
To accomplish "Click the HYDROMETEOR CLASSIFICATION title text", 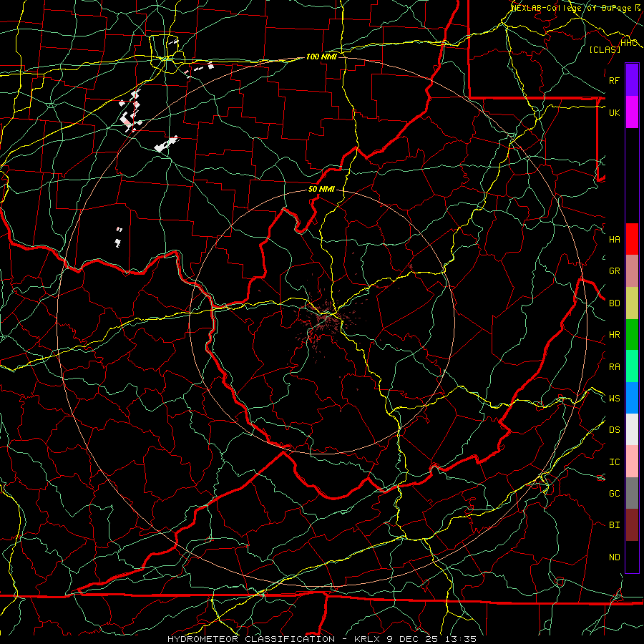I will point(251,639).
